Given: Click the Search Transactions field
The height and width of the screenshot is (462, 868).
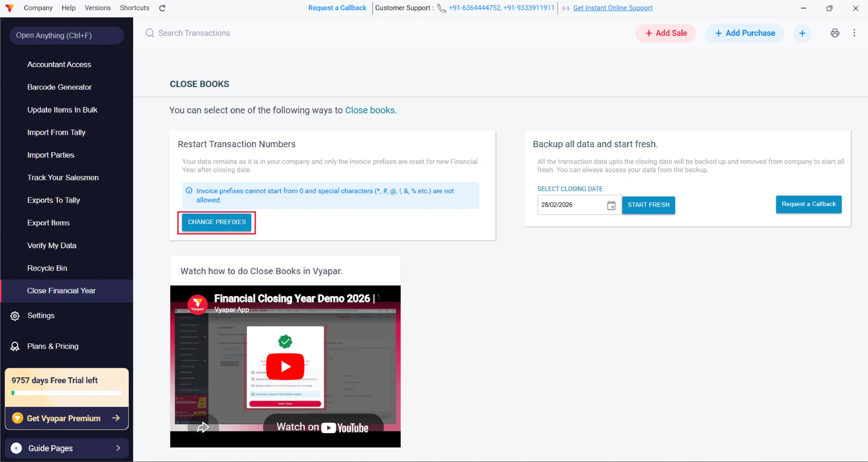Looking at the screenshot, I should click(194, 33).
